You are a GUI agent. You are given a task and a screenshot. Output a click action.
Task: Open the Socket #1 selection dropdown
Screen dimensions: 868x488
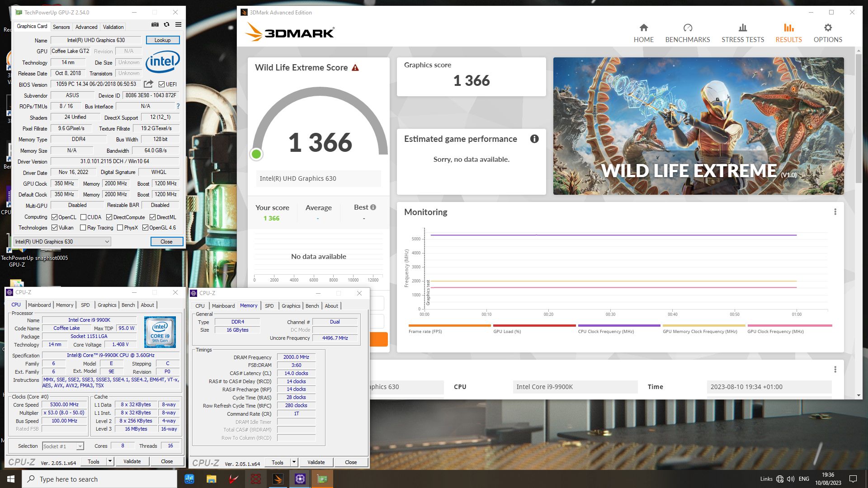(63, 446)
